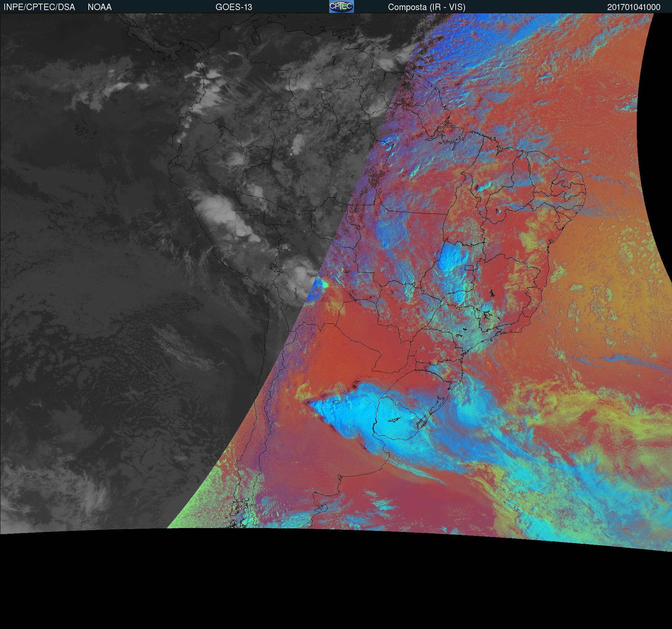Click the Composta (IR - VIS) title
Image resolution: width=672 pixels, height=629 pixels.
tap(427, 7)
